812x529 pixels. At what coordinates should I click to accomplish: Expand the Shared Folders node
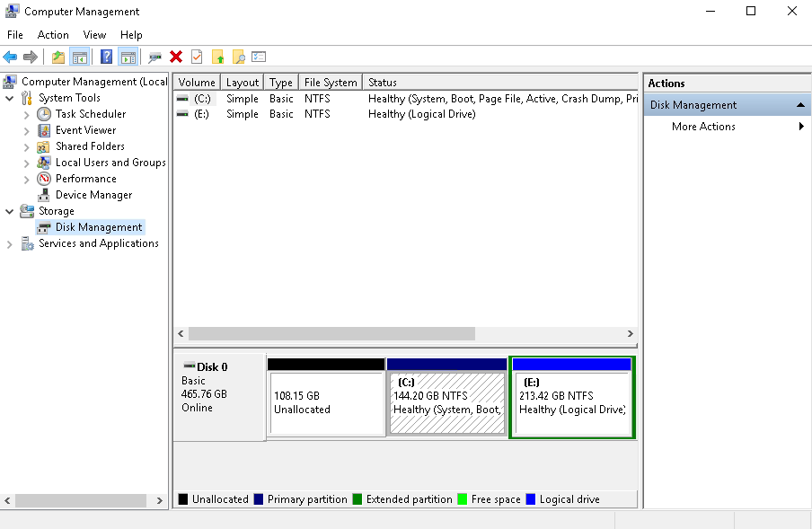(26, 147)
